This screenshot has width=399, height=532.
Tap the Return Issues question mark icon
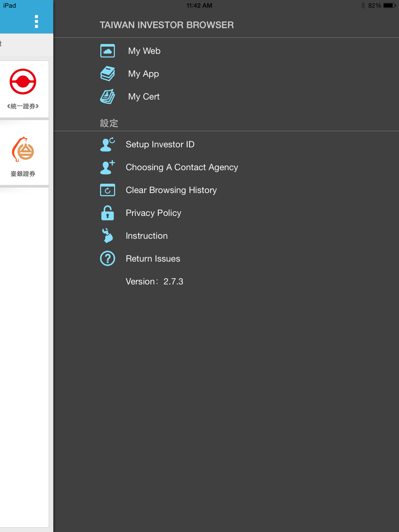107,258
